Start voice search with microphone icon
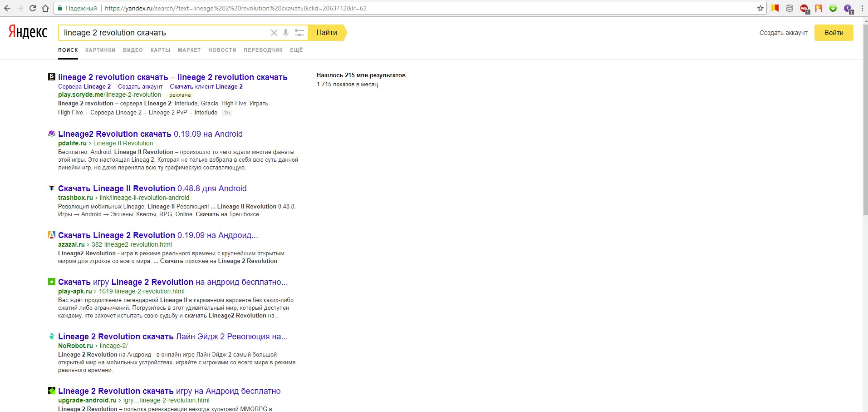 pyautogui.click(x=286, y=33)
